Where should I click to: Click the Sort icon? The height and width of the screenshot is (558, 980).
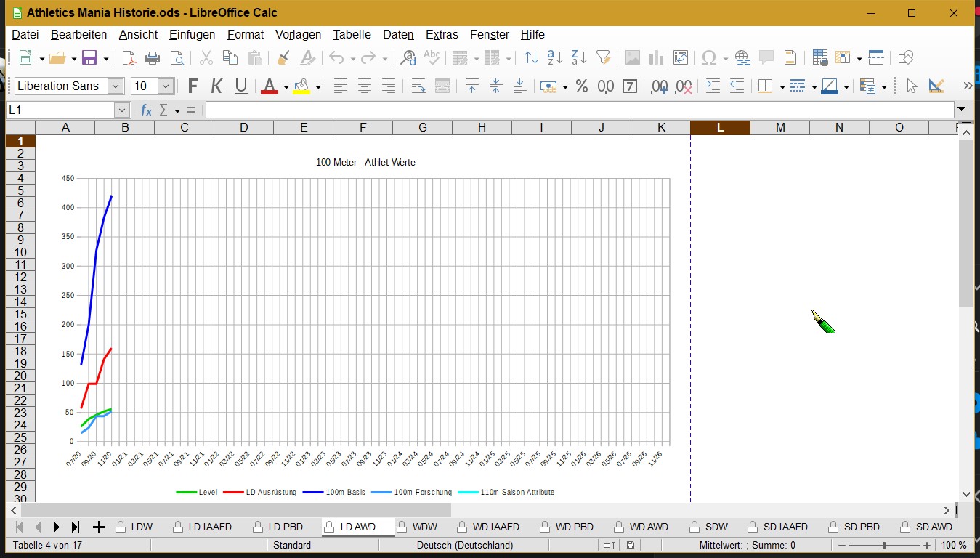coord(532,58)
